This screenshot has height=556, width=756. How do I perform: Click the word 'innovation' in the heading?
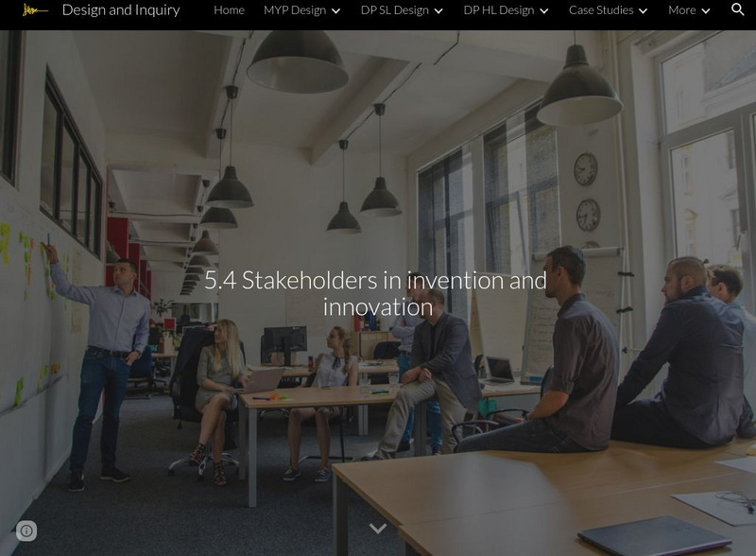pyautogui.click(x=378, y=307)
